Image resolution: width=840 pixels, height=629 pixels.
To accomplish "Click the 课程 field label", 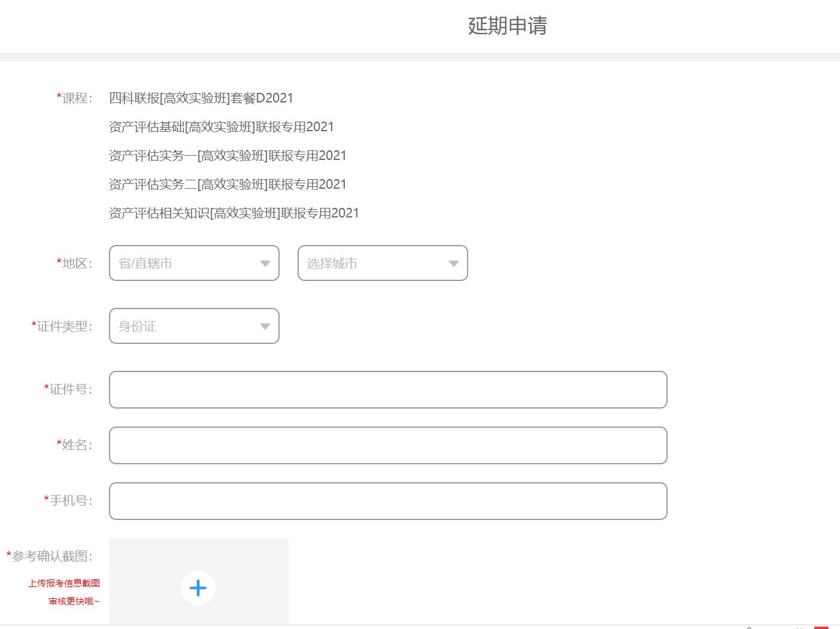I will tap(75, 98).
